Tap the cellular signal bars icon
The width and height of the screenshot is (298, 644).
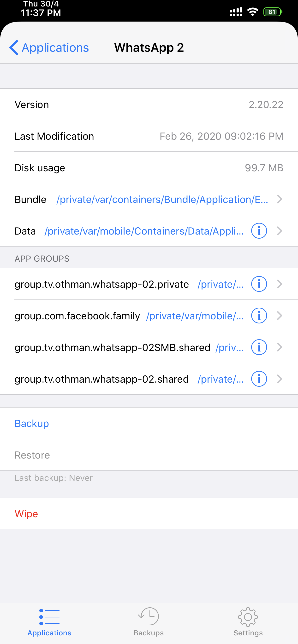point(236,12)
